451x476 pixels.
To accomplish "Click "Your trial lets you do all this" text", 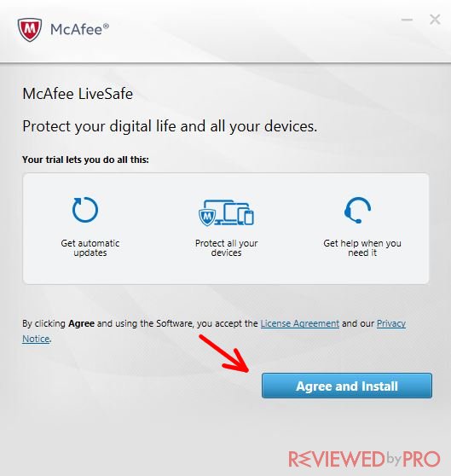I will click(x=85, y=160).
